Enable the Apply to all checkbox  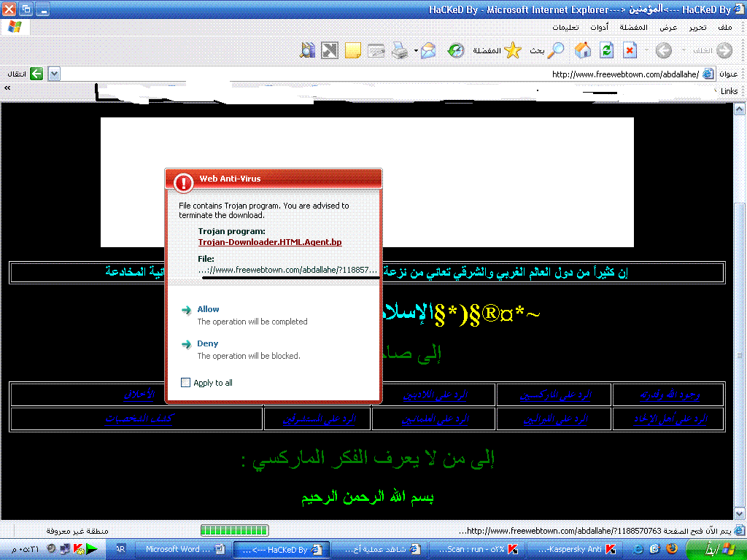186,382
